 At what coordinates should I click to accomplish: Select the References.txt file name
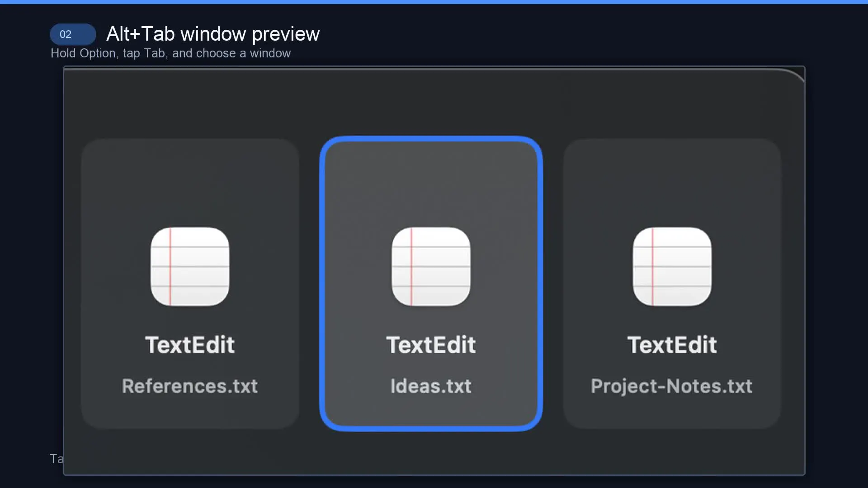coord(190,386)
